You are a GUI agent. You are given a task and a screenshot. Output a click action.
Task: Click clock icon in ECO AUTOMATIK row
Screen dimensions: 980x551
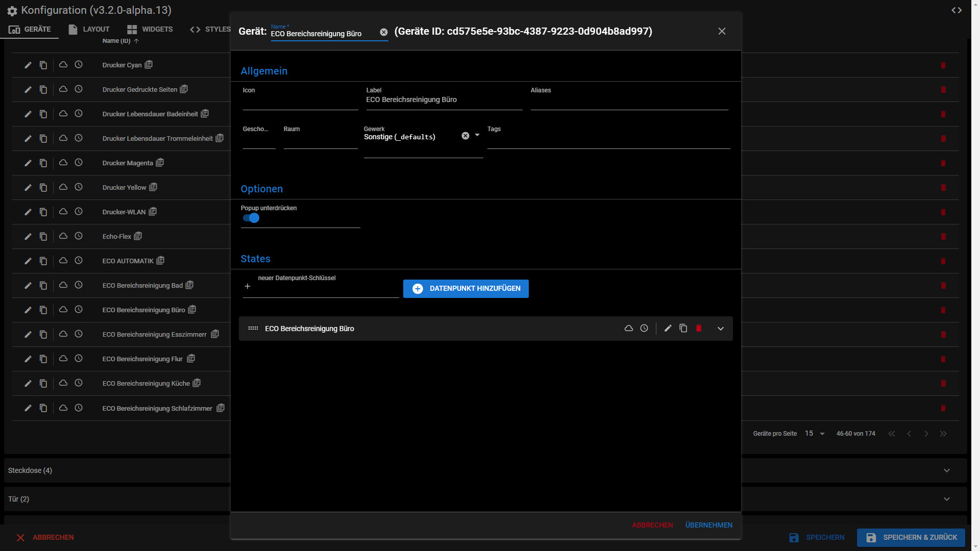tap(79, 261)
